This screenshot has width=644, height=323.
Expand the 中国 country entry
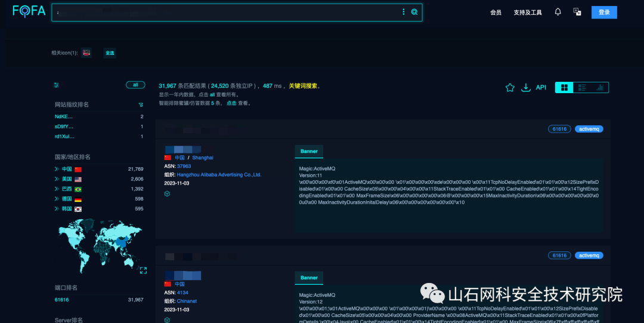click(57, 169)
